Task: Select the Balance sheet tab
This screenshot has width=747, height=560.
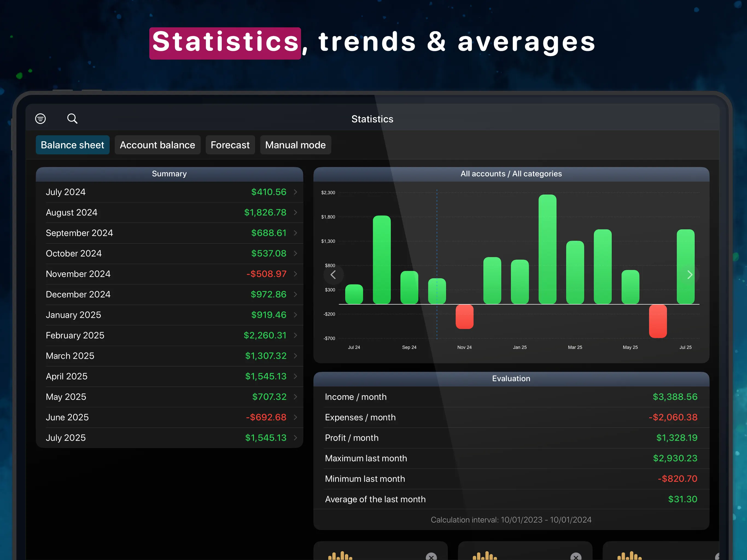Action: pyautogui.click(x=73, y=145)
